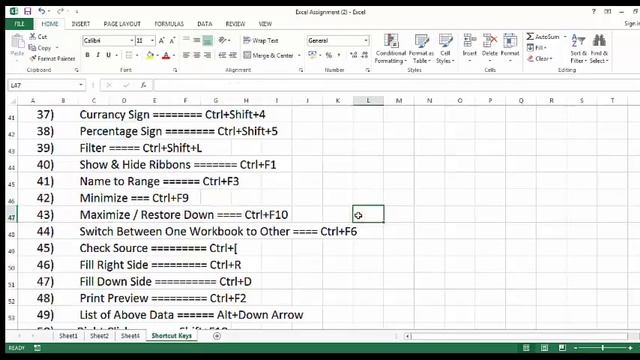The image size is (640, 360).
Task: Switch to the VIEW ribbon tab
Action: (x=265, y=24)
